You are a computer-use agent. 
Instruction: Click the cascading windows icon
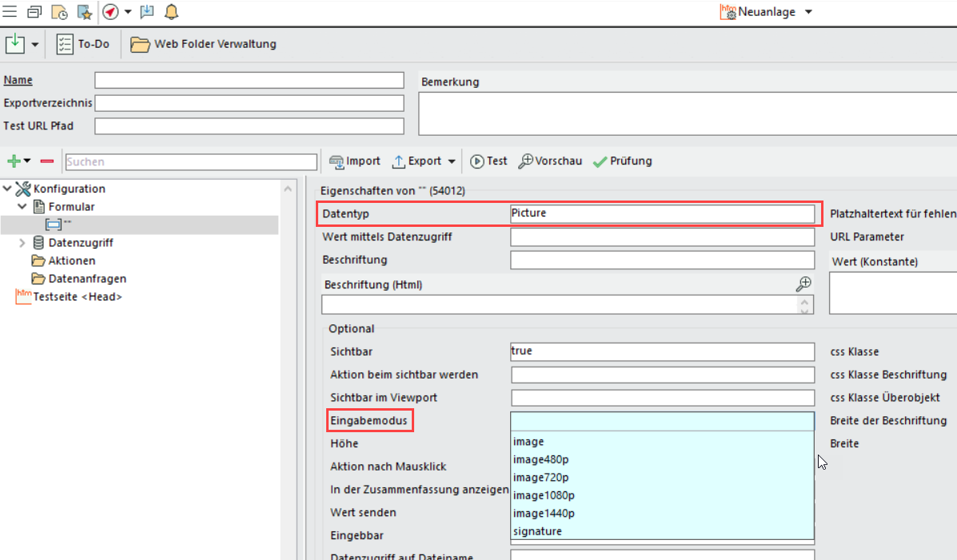click(x=34, y=12)
